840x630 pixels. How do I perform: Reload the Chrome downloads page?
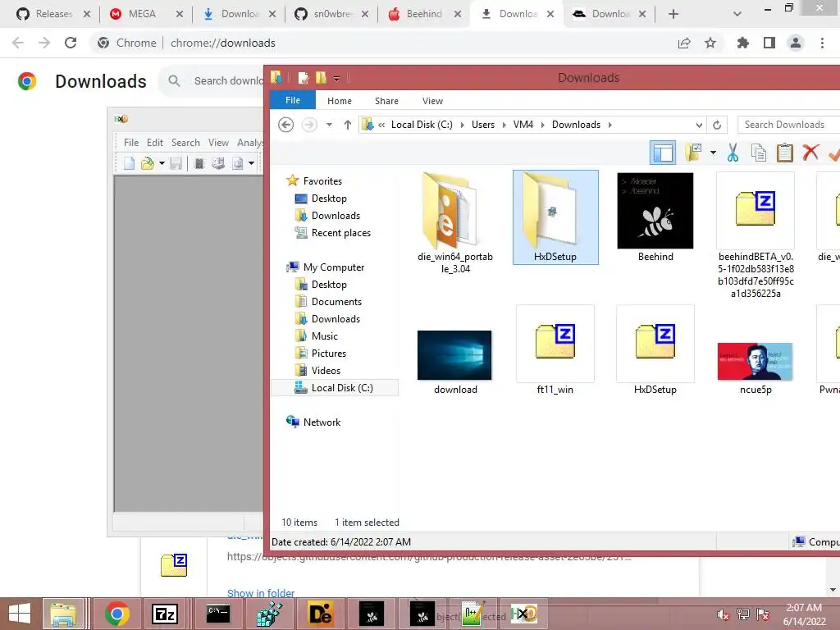pyautogui.click(x=71, y=43)
